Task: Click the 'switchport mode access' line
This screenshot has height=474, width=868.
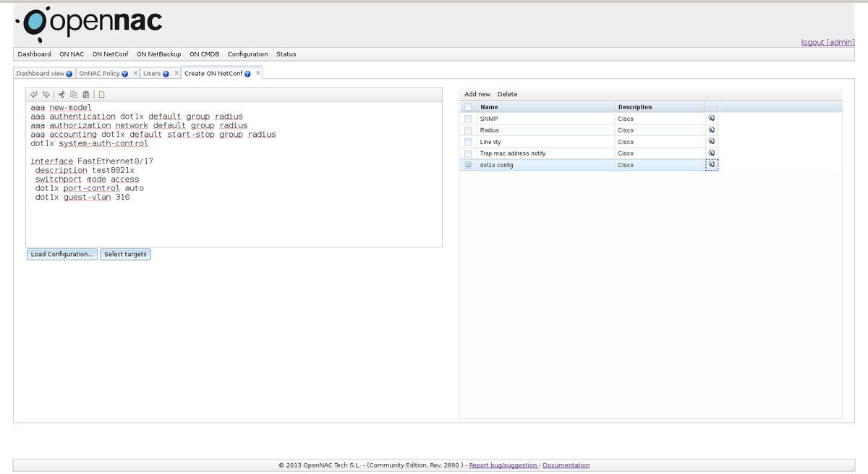Action: tap(87, 179)
